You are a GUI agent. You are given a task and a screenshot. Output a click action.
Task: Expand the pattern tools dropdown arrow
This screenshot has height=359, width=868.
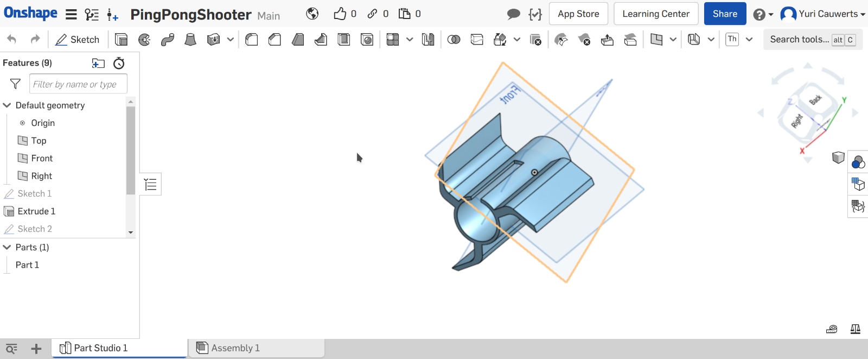[x=410, y=39]
